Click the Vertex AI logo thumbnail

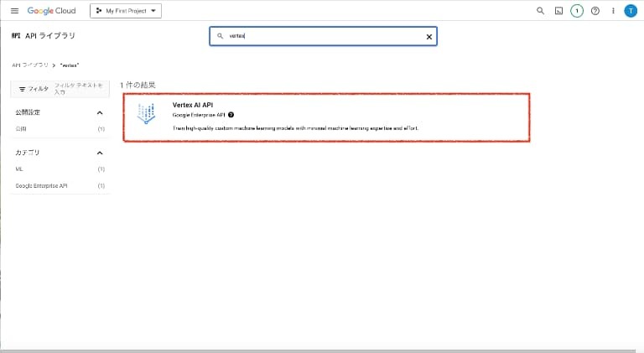click(x=146, y=114)
